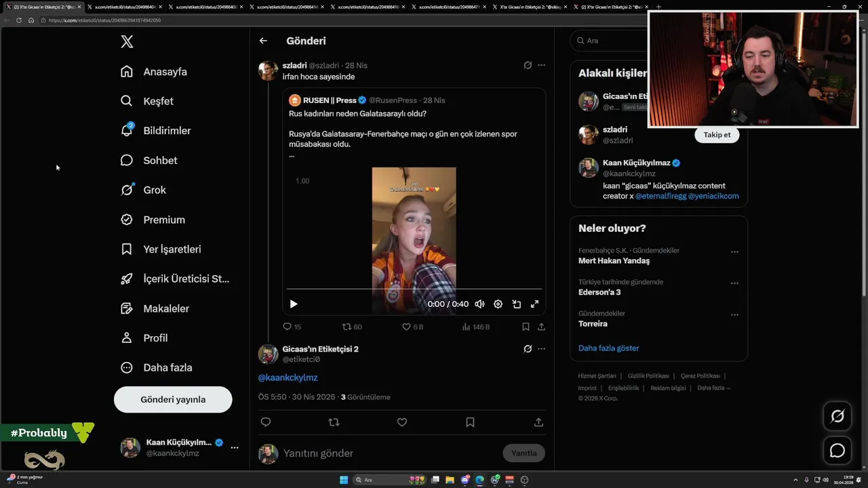
Task: Toggle picture-in-picture for video
Action: pyautogui.click(x=516, y=304)
